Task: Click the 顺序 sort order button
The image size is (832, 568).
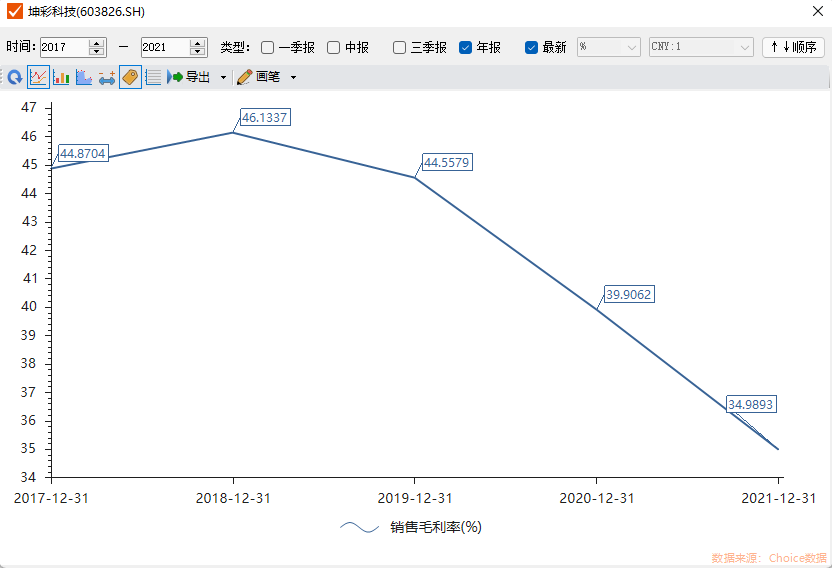Action: 793,47
